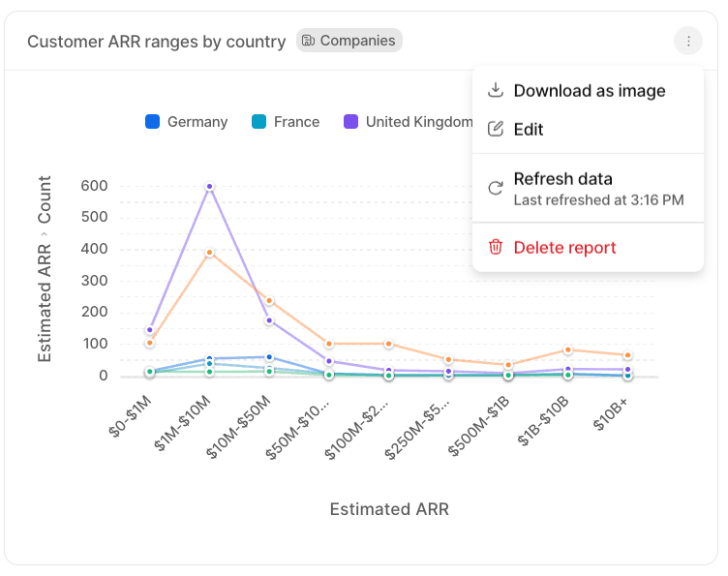This screenshot has width=728, height=576.
Task: Click the circular refresh arrow icon
Action: [496, 189]
